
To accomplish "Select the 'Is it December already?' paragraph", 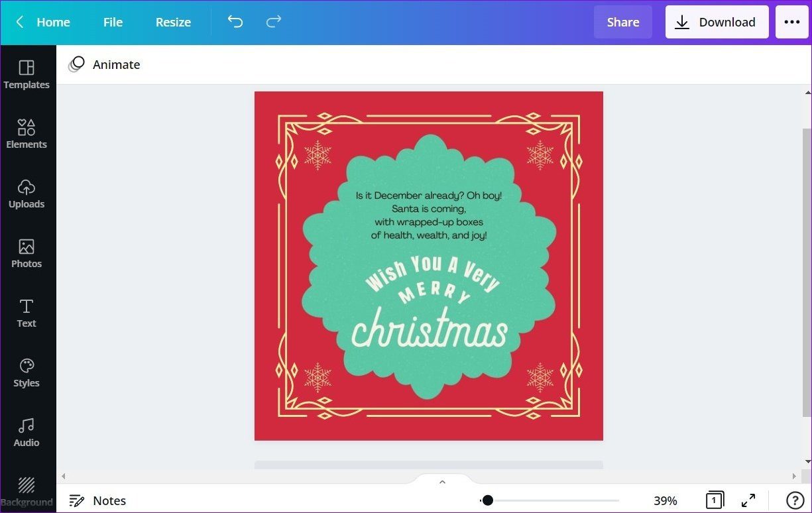I will [429, 215].
